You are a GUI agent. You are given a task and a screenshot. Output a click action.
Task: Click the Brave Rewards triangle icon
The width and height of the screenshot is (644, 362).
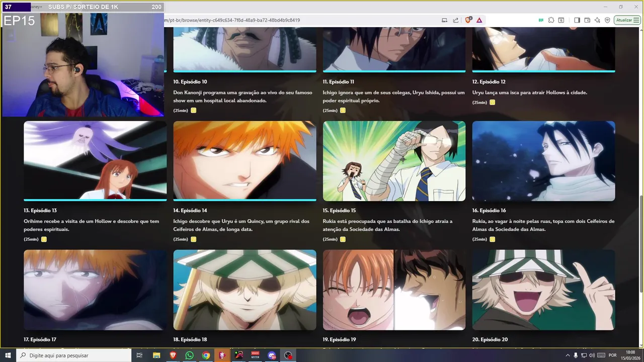[x=479, y=20]
